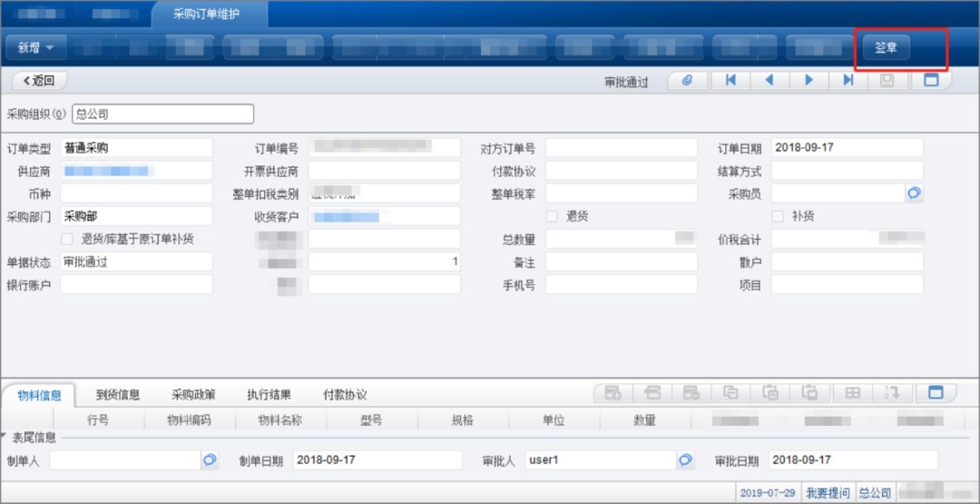Click the 签章 button
The image size is (980, 504).
pyautogui.click(x=886, y=48)
